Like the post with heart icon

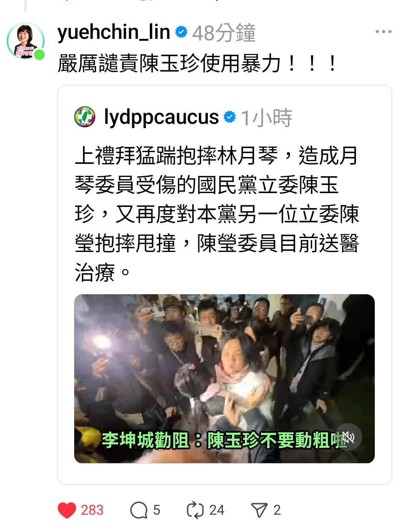[x=67, y=510]
